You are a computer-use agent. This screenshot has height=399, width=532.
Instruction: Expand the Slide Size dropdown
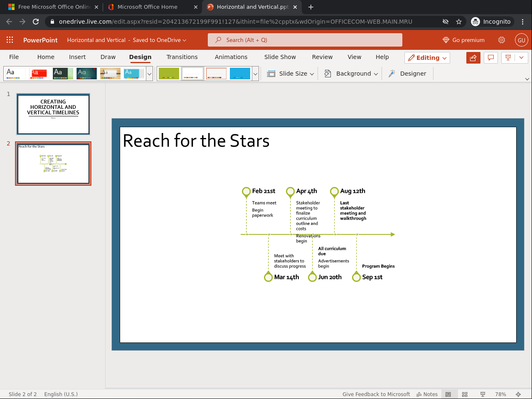tap(290, 74)
